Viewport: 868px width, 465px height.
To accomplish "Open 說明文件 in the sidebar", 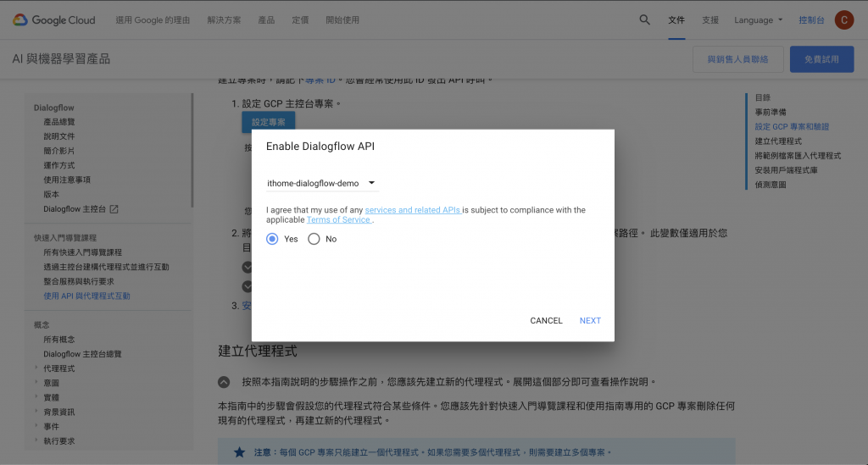I will click(x=59, y=136).
